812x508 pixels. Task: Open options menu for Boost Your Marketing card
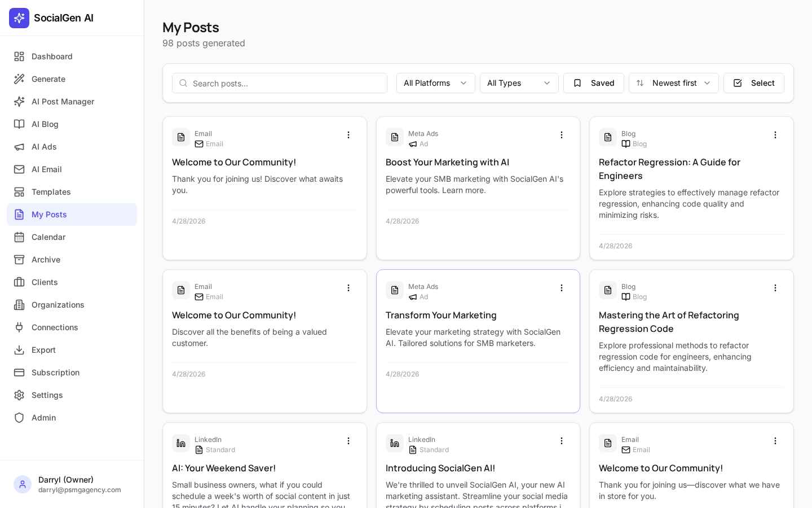pyautogui.click(x=562, y=135)
